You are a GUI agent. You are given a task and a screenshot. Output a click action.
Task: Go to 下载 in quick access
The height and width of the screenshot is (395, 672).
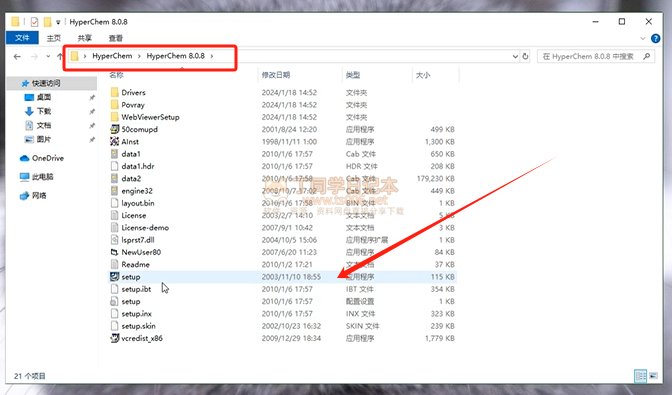(x=38, y=111)
